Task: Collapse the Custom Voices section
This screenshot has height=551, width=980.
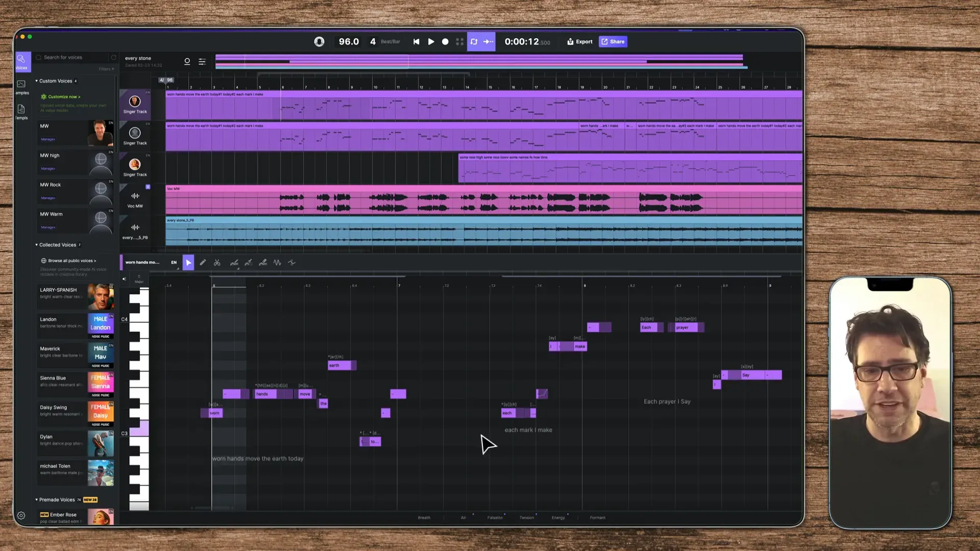Action: (36, 81)
